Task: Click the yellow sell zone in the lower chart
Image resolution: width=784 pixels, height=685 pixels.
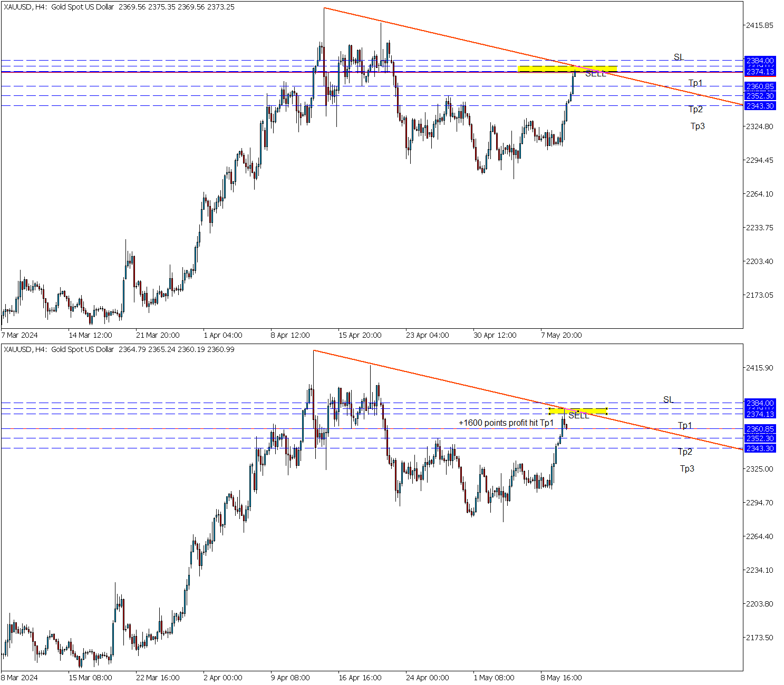Action: (578, 411)
